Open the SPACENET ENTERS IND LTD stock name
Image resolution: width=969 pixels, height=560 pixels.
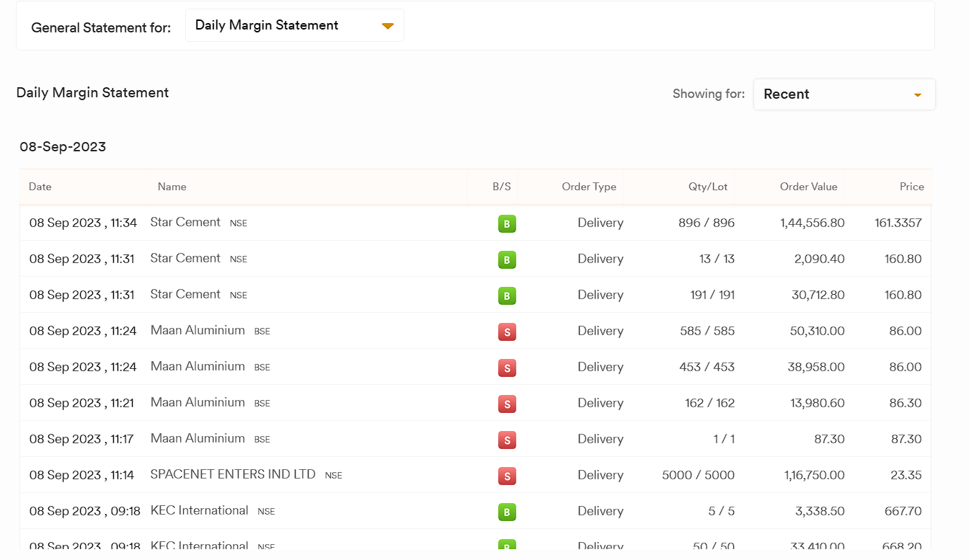[233, 474]
